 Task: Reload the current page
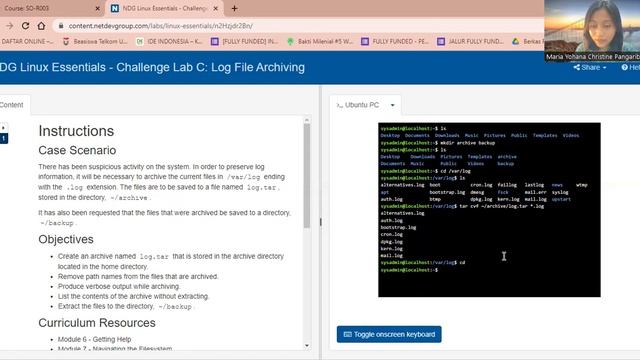25,26
